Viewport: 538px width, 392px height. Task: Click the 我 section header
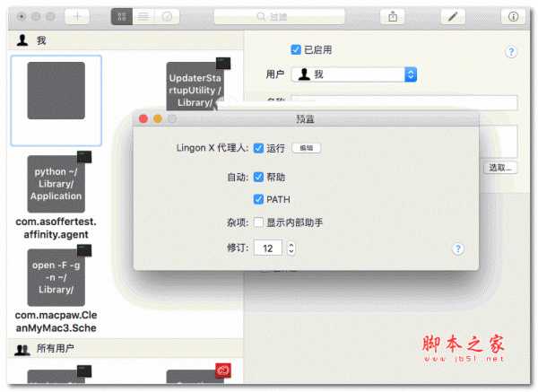point(126,40)
